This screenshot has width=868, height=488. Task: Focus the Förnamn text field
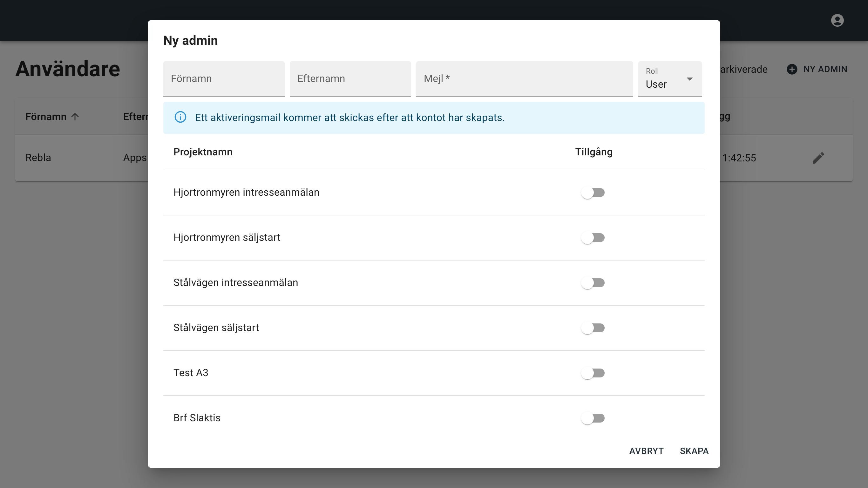pyautogui.click(x=224, y=79)
